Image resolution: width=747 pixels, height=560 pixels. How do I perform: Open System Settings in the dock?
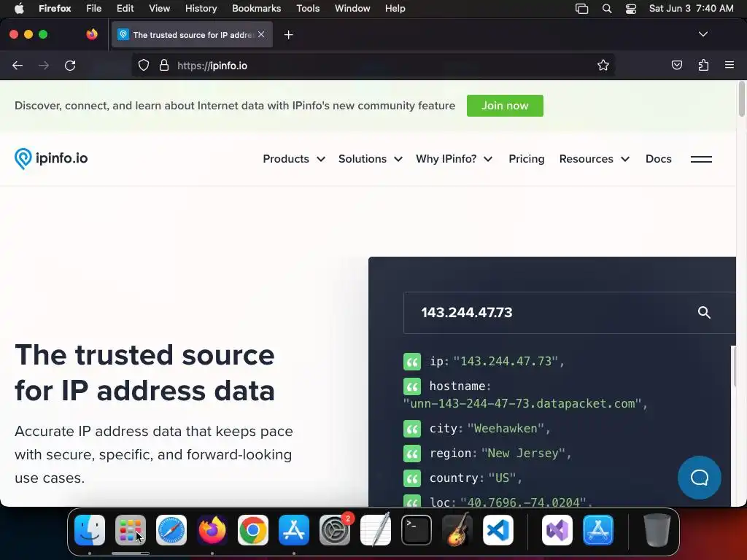point(334,530)
